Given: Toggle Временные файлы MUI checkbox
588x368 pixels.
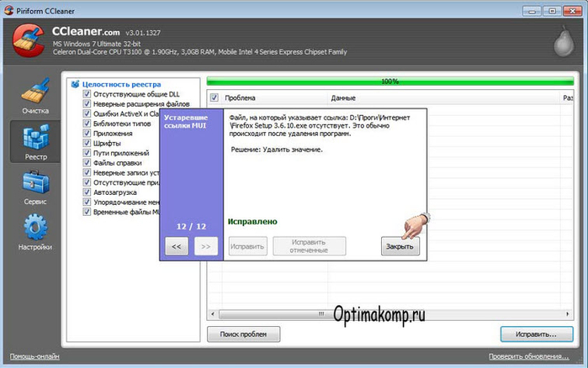Looking at the screenshot, I should coord(87,212).
